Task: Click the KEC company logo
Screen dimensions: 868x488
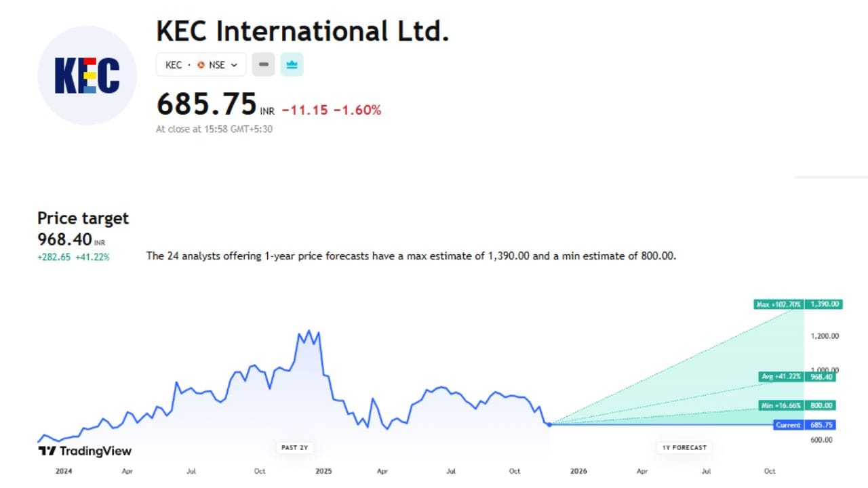Action: [86, 75]
